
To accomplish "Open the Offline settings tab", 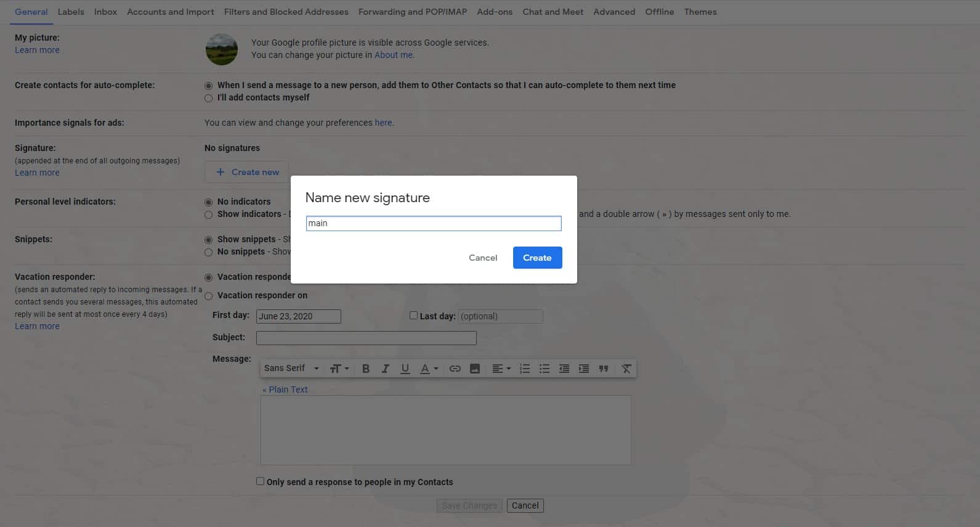I will [659, 12].
